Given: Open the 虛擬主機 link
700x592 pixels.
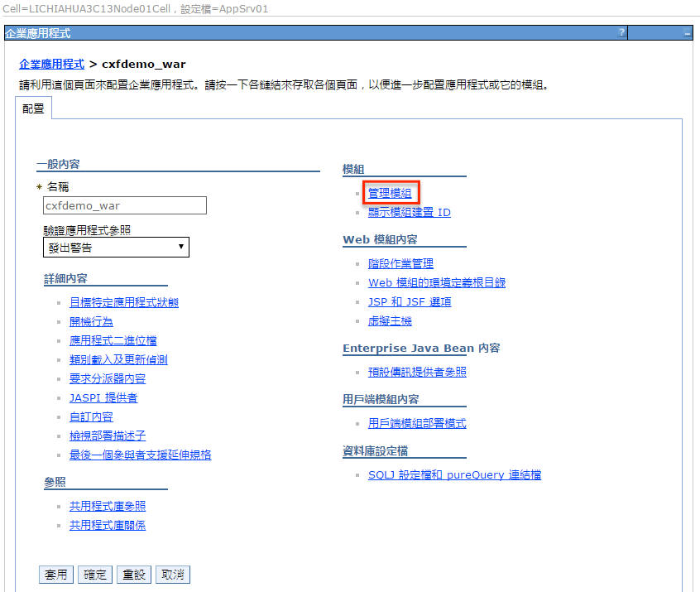Looking at the screenshot, I should tap(390, 321).
